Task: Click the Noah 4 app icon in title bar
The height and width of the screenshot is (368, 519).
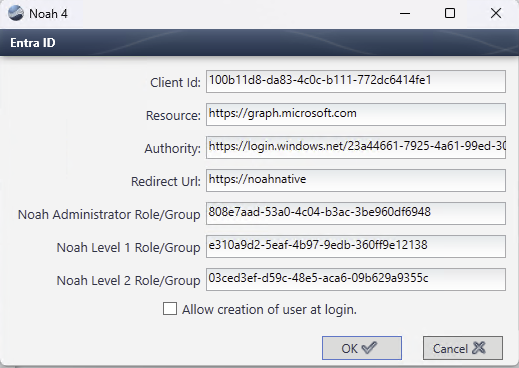Action: coord(16,14)
